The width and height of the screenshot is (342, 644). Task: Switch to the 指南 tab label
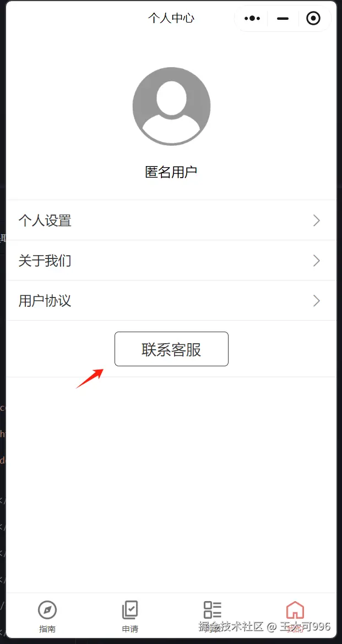[47, 629]
